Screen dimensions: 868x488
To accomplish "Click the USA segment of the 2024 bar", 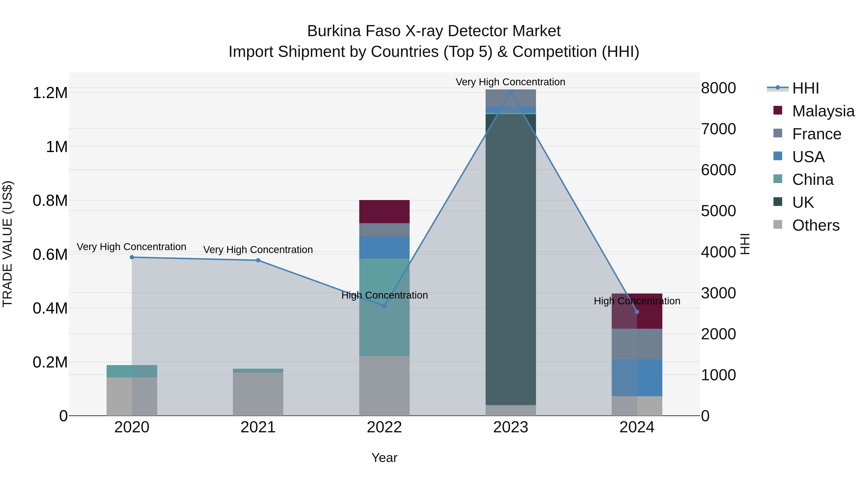I will tap(637, 378).
